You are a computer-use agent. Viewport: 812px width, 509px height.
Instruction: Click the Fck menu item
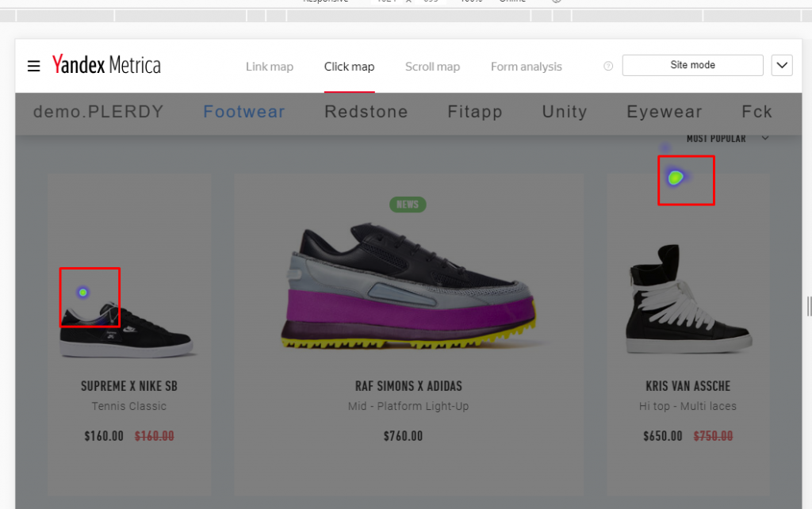756,112
